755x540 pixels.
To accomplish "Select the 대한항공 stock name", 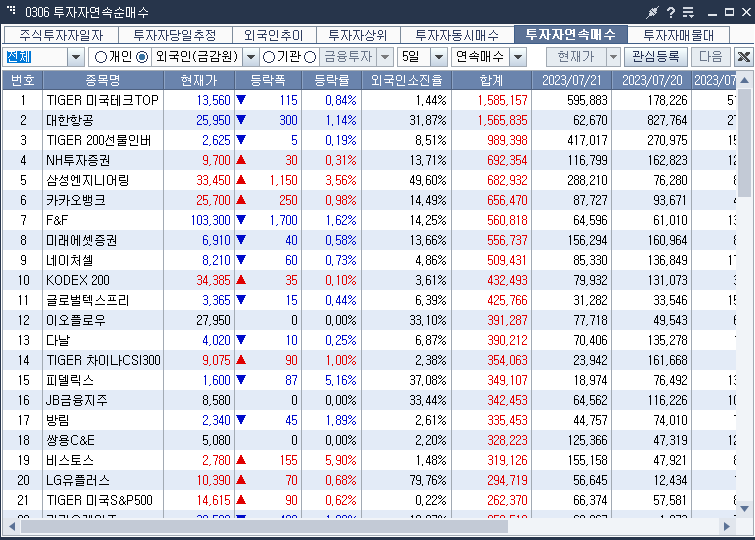I will point(70,120).
